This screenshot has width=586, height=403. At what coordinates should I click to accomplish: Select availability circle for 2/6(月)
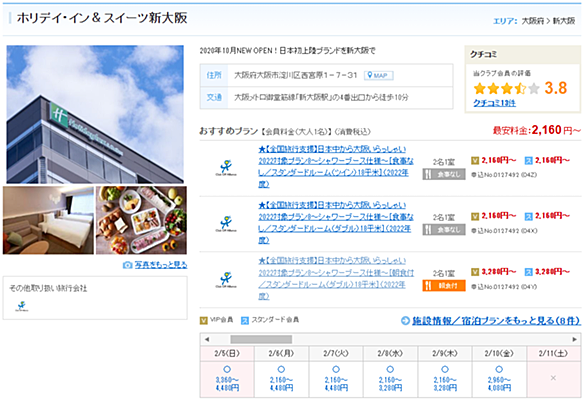pos(281,369)
